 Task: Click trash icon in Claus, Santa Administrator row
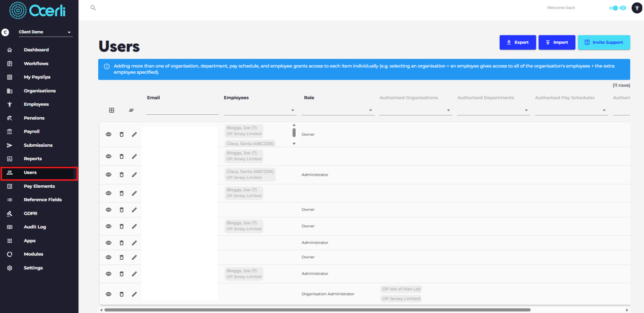(122, 175)
